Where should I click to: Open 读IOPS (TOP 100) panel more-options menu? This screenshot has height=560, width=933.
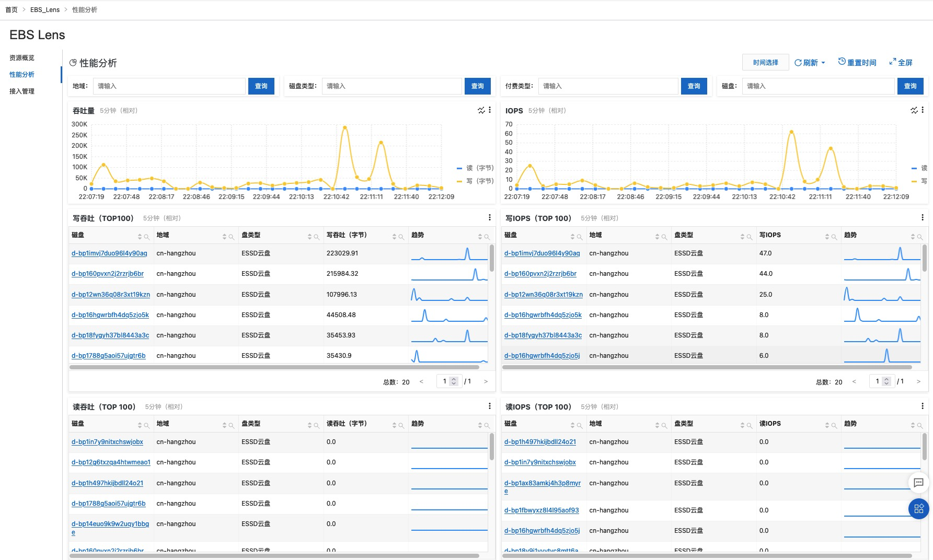(923, 406)
